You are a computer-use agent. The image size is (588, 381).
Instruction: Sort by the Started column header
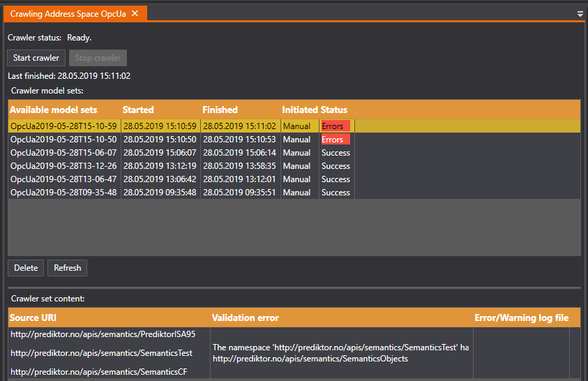tap(138, 110)
